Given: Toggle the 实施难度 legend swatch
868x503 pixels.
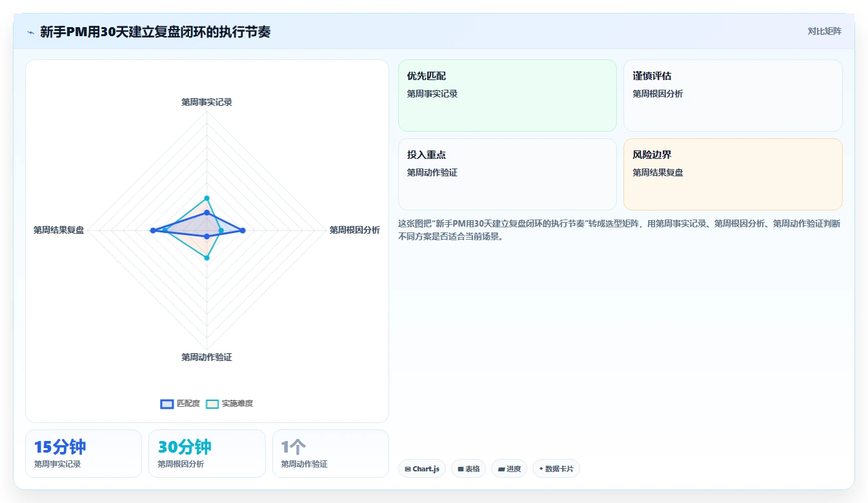Looking at the screenshot, I should pos(212,404).
